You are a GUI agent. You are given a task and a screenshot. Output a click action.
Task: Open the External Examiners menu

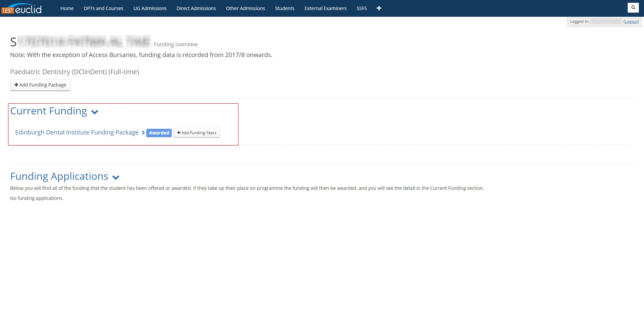325,8
